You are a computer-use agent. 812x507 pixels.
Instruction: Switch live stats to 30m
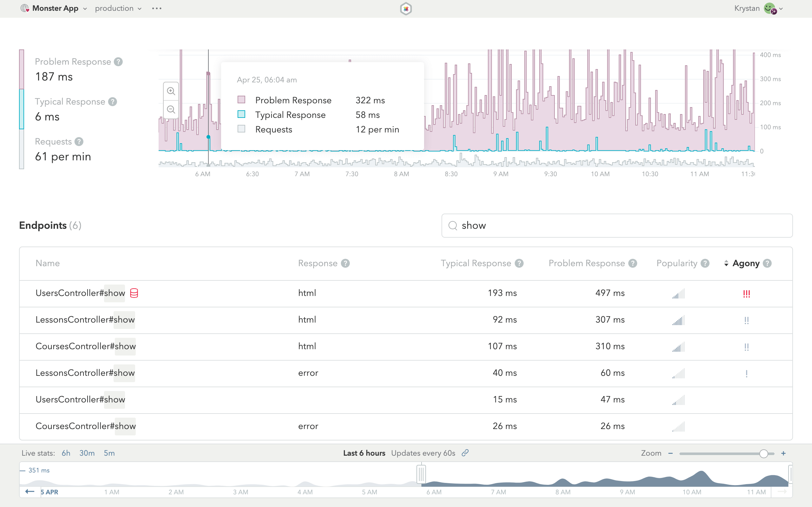87,453
